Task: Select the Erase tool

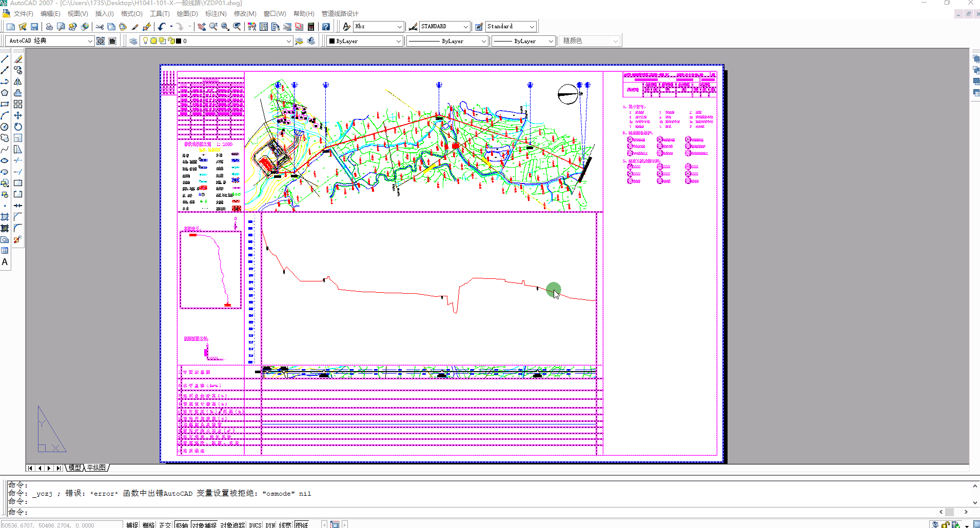Action: coord(18,59)
